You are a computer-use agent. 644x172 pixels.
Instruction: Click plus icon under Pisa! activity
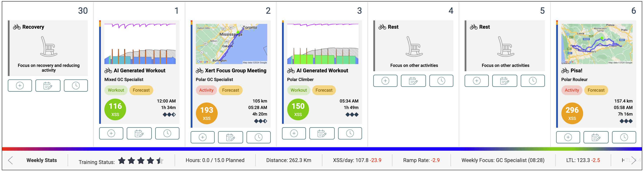click(568, 137)
